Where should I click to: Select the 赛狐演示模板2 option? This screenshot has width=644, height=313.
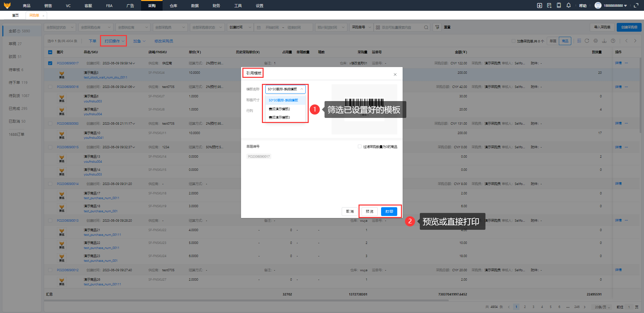285,109
